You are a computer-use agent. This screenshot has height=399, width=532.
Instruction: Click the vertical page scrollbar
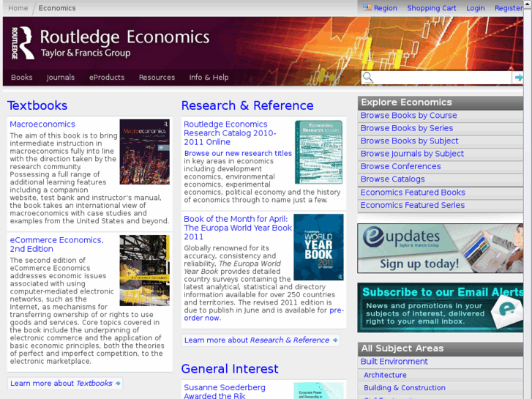(x=528, y=201)
